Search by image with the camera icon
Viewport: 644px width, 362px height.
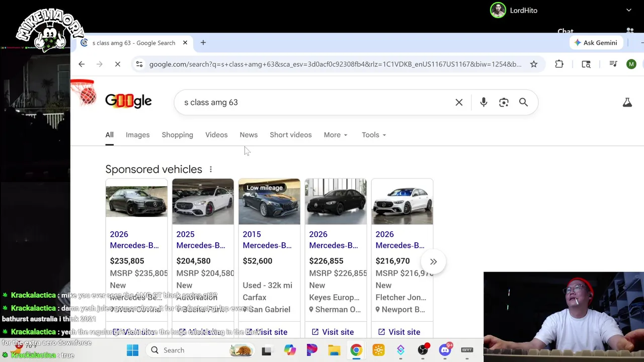point(504,103)
